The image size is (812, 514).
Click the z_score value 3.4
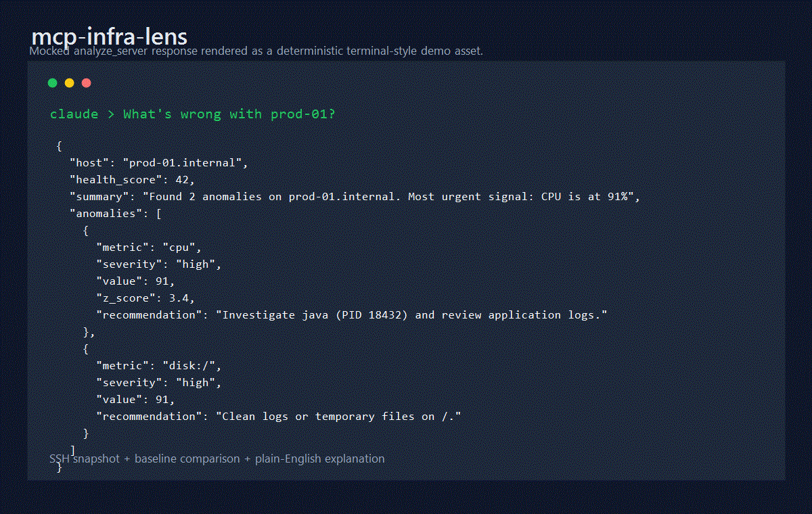pyautogui.click(x=179, y=298)
